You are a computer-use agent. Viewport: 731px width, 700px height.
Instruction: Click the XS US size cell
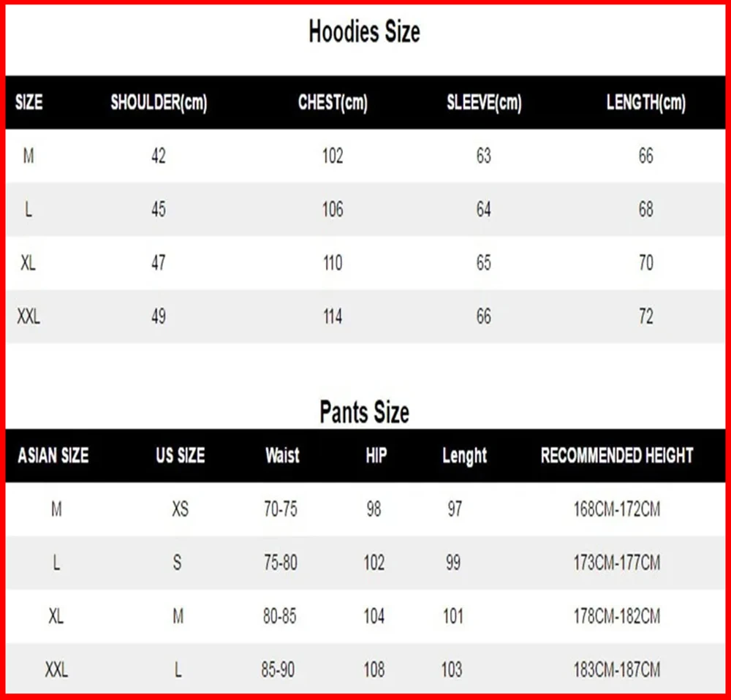pos(180,509)
